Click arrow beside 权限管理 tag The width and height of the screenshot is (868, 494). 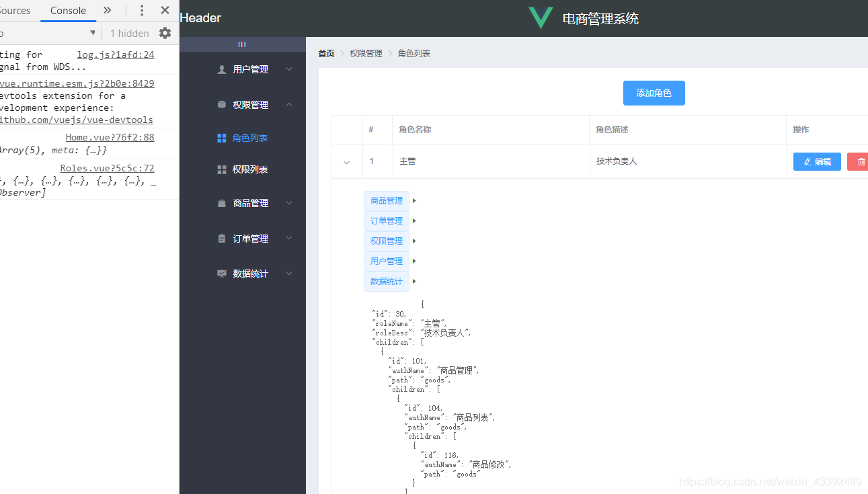pos(414,241)
